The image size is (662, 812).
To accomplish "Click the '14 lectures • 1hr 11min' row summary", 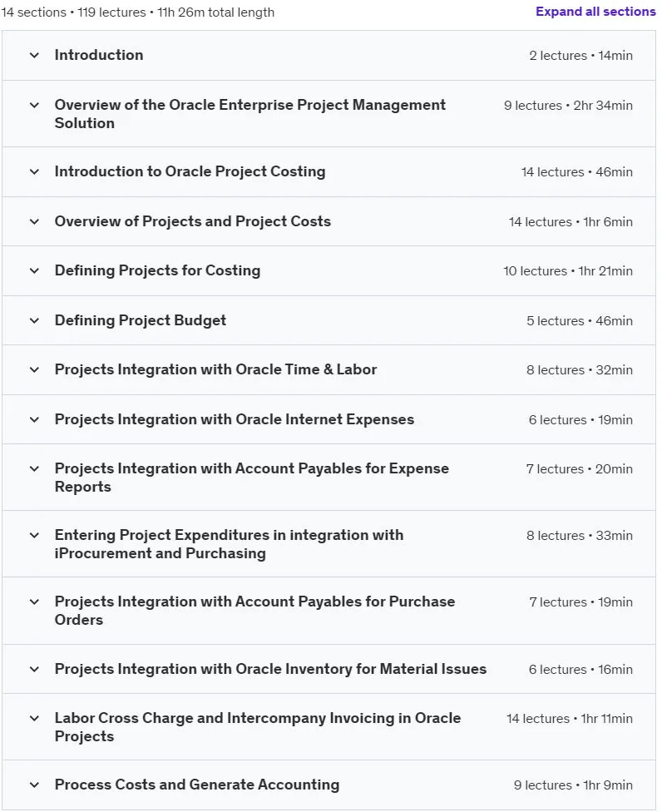I will [570, 718].
